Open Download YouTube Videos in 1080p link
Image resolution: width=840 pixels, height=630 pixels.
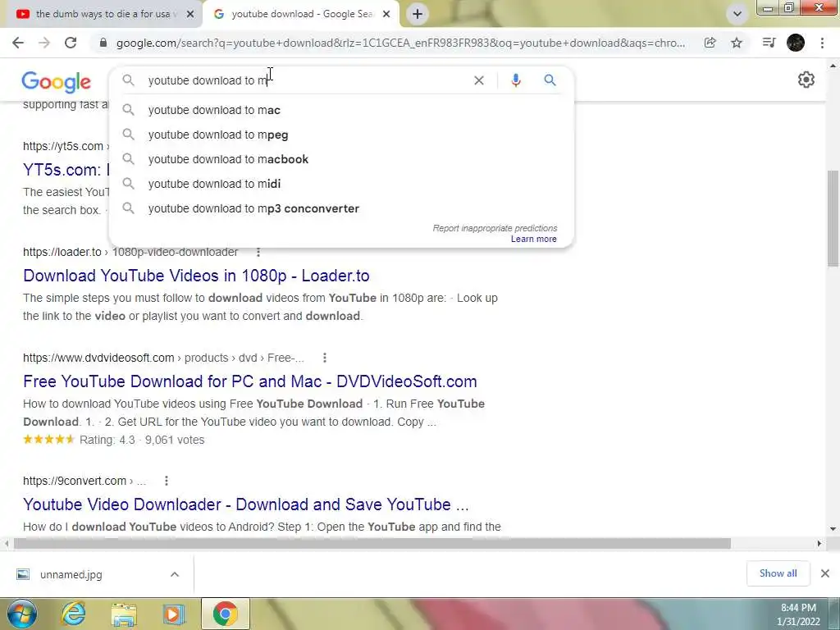click(x=196, y=276)
